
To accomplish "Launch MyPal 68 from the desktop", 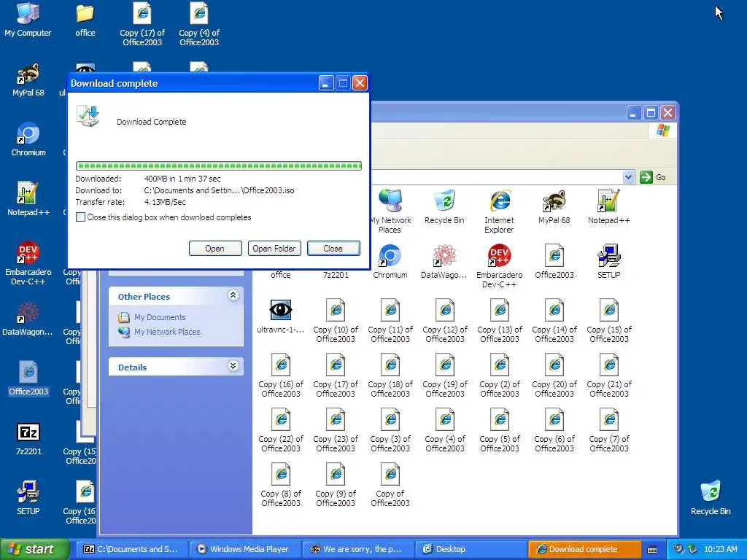I will pyautogui.click(x=28, y=79).
